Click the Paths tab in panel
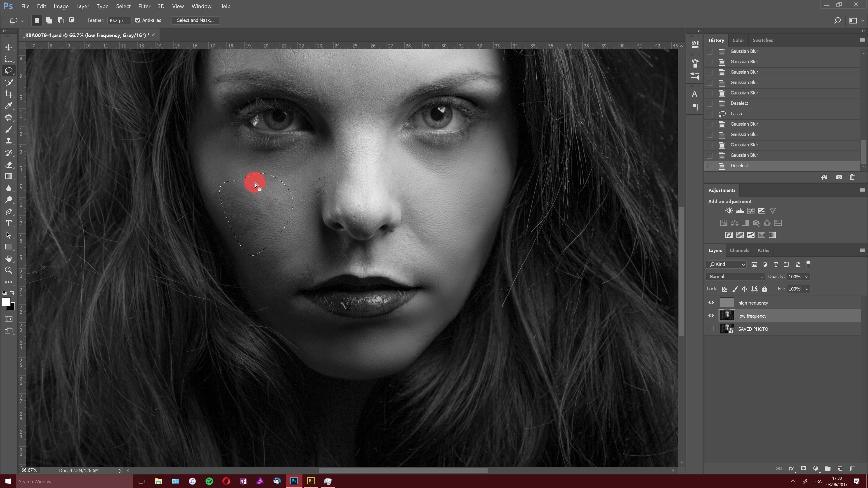The height and width of the screenshot is (488, 868). [x=764, y=250]
